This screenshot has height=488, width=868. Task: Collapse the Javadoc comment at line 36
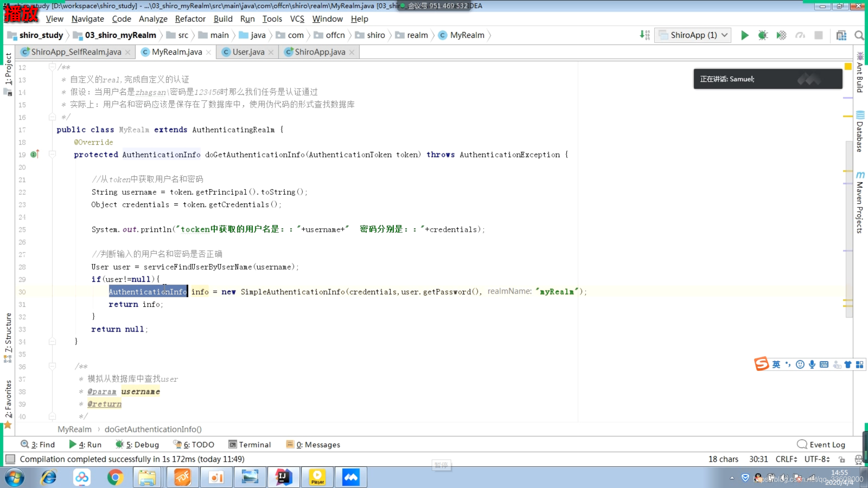pos(52,366)
